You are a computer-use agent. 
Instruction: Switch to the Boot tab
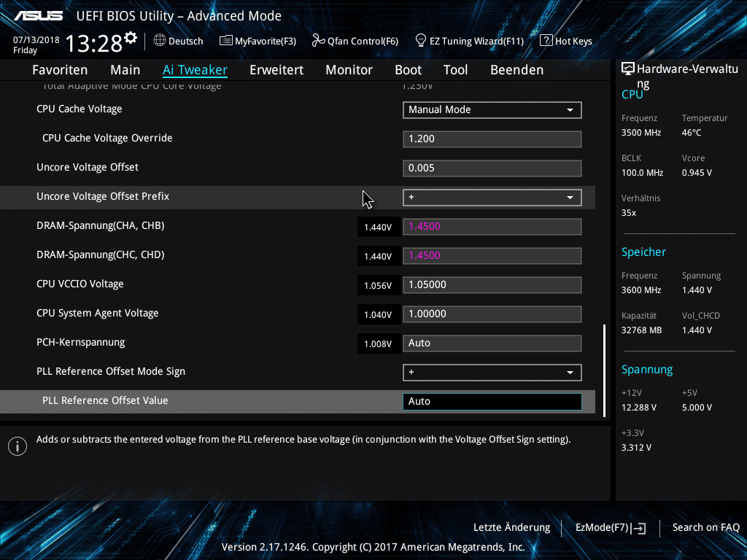click(409, 70)
